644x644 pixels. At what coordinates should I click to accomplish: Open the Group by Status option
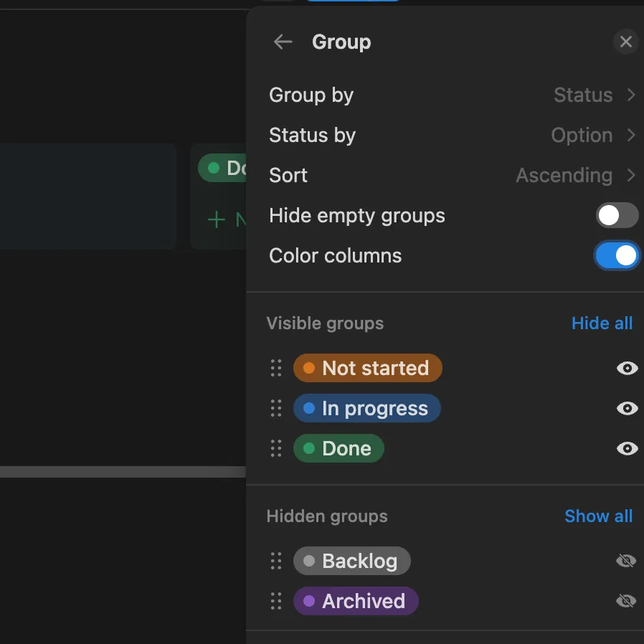452,95
